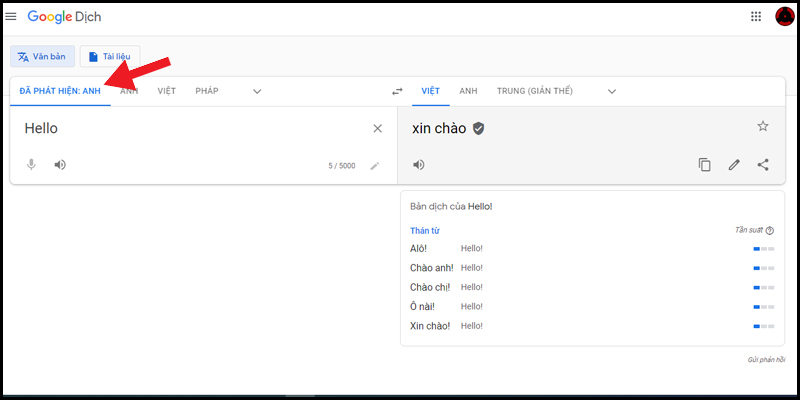Screen dimensions: 800x400
Task: Swap source and target languages
Action: point(397,92)
